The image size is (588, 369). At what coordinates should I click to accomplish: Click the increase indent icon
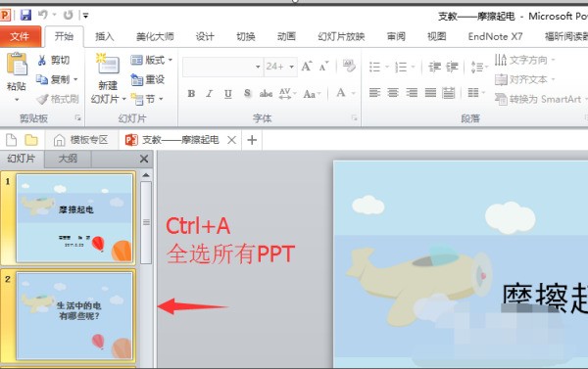[452, 67]
